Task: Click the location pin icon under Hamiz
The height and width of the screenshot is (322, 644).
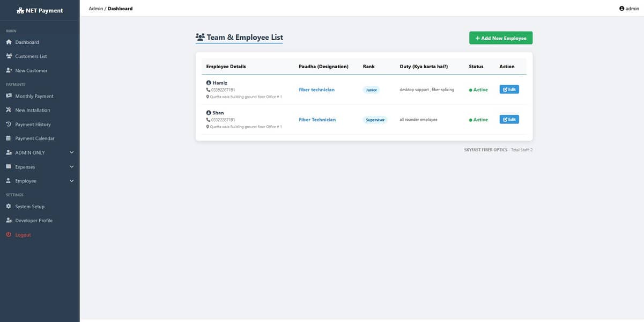Action: [208, 97]
